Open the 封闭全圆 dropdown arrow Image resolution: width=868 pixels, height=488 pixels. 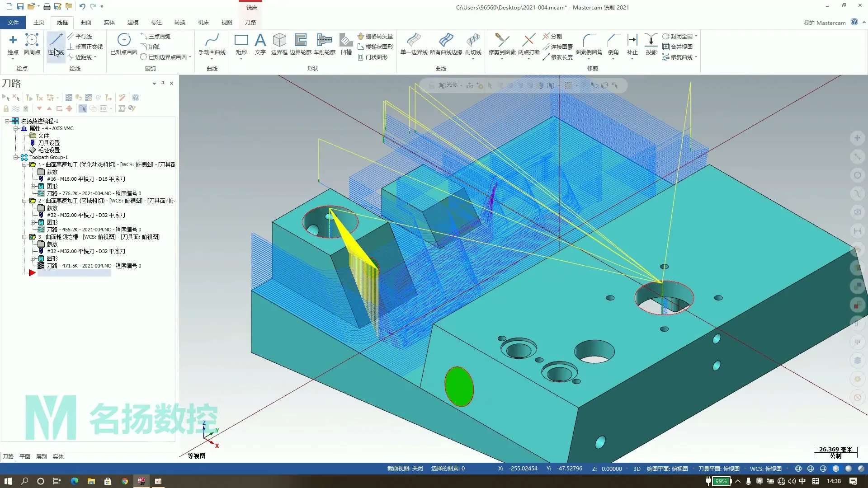point(696,36)
